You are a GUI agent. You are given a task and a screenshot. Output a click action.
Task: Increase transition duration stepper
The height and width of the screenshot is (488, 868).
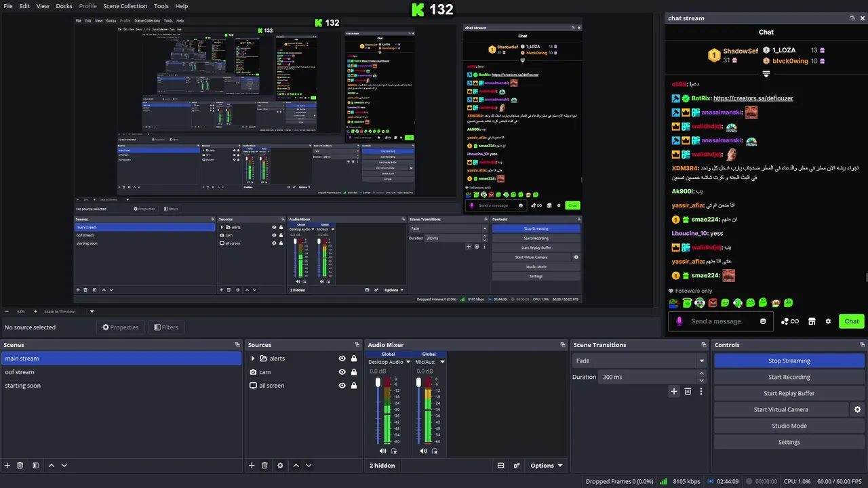[701, 373]
